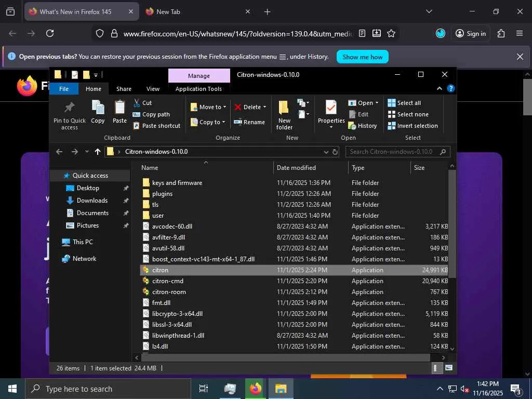Click the Rename button in Organize
532x399 pixels.
click(249, 122)
